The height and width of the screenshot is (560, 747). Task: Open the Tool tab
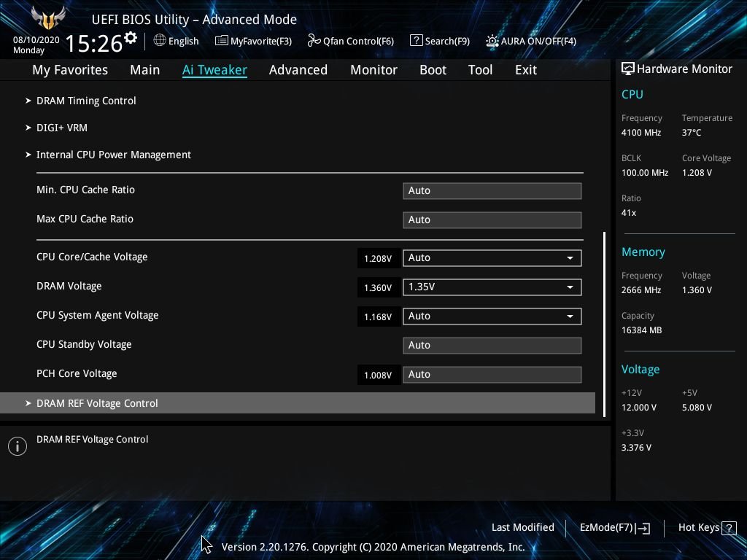pos(480,70)
